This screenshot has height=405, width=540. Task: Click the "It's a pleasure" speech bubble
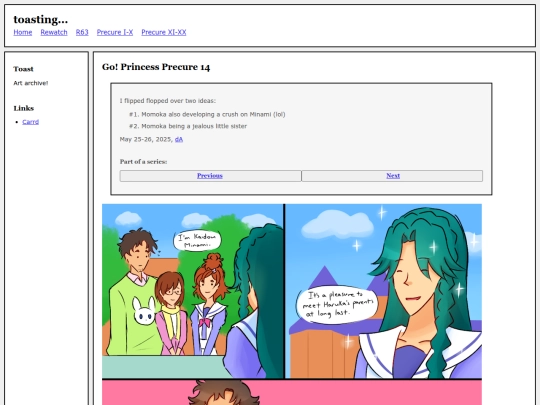(337, 304)
